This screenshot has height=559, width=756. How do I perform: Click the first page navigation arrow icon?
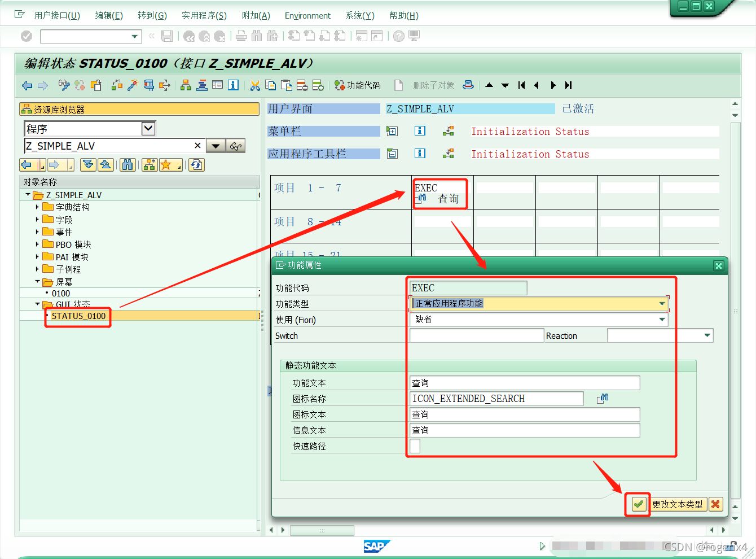[x=521, y=85]
